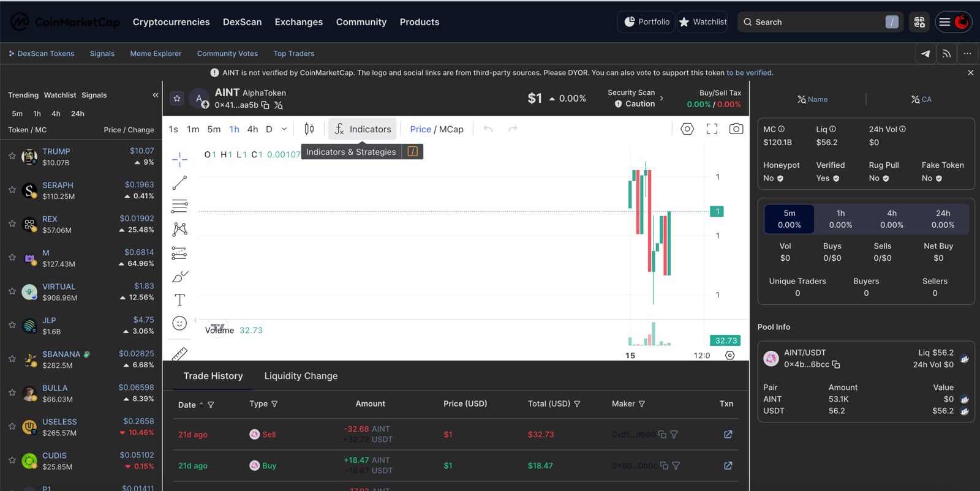Open the Fibonacci retracement tool
980x491 pixels.
pos(179,206)
